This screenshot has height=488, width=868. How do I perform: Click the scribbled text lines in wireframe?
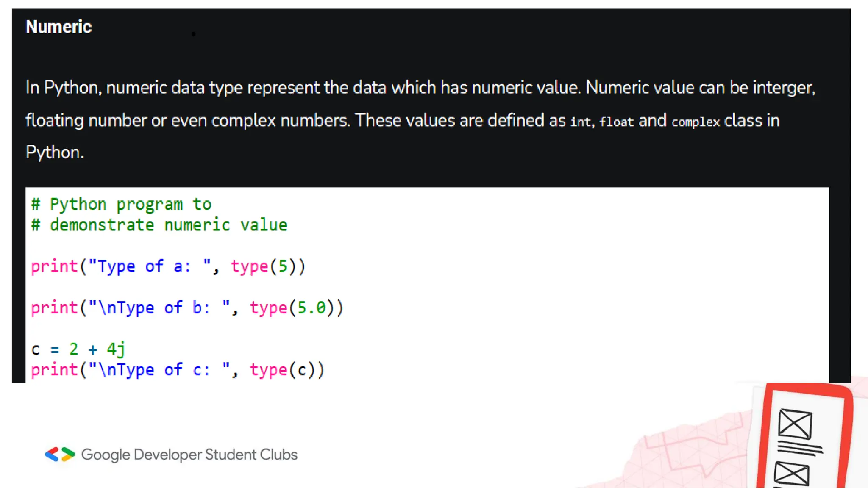(x=800, y=448)
